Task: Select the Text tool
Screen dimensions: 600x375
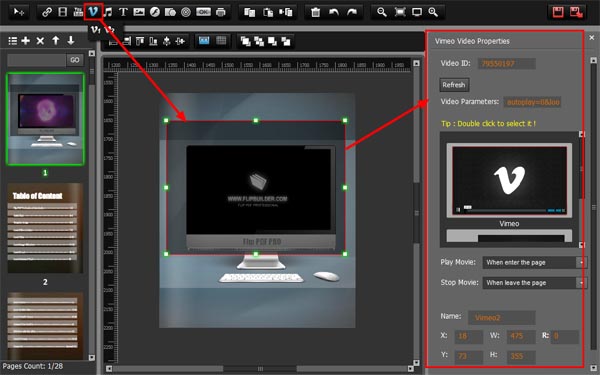Action: click(123, 12)
